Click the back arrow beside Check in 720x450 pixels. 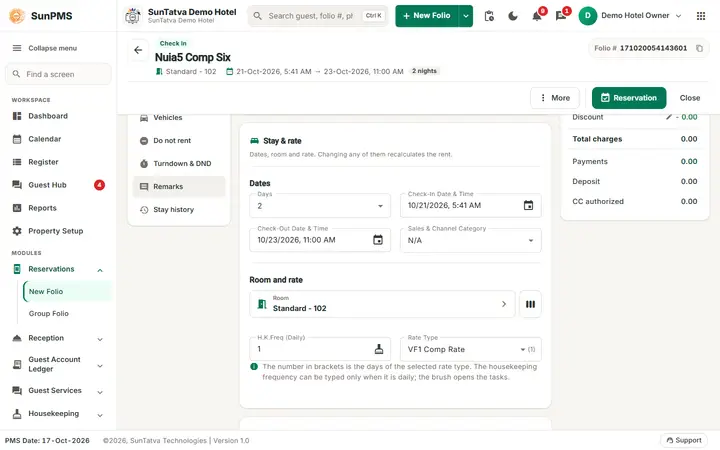click(138, 50)
